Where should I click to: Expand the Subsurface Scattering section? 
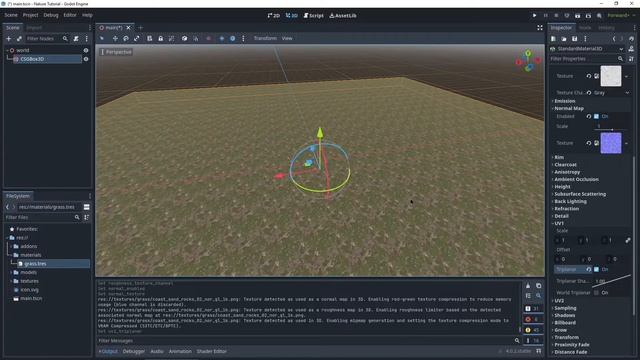pos(579,194)
